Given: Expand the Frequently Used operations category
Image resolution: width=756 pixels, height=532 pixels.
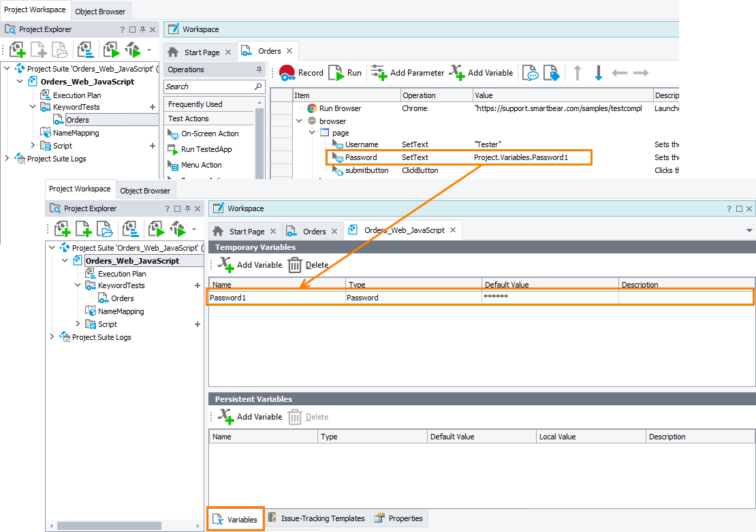Looking at the screenshot, I should point(195,104).
